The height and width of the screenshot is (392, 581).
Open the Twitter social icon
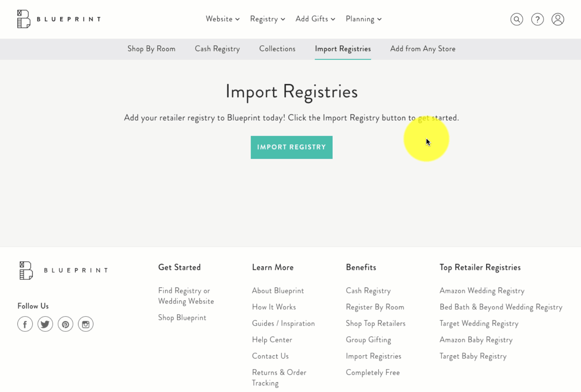coord(45,324)
